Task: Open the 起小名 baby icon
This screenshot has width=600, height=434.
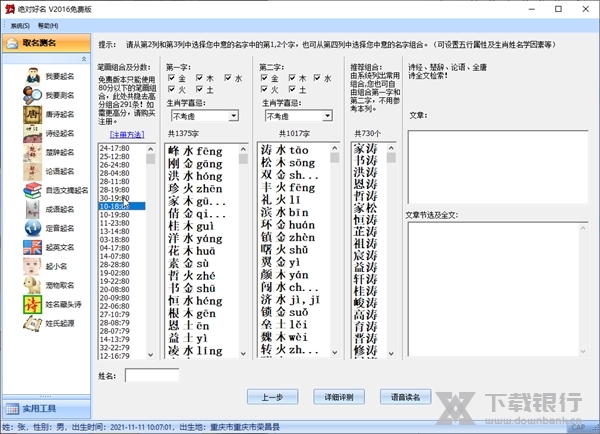Action: click(x=33, y=266)
